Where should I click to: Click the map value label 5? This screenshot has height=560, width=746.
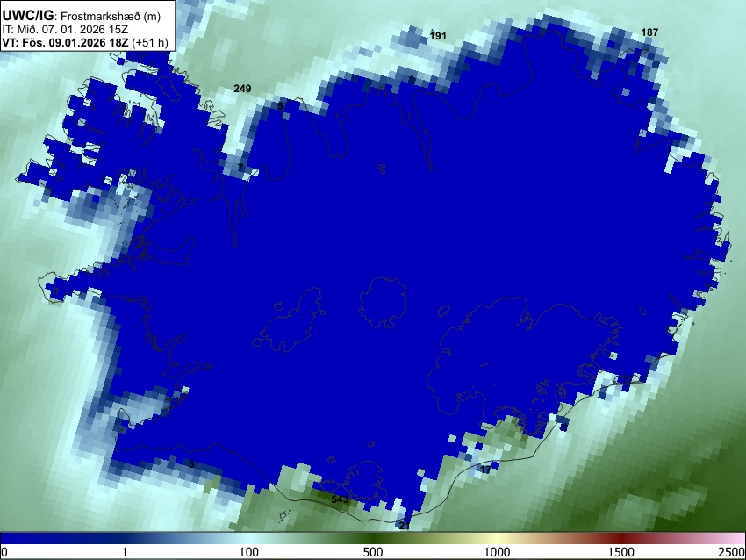tap(280, 106)
